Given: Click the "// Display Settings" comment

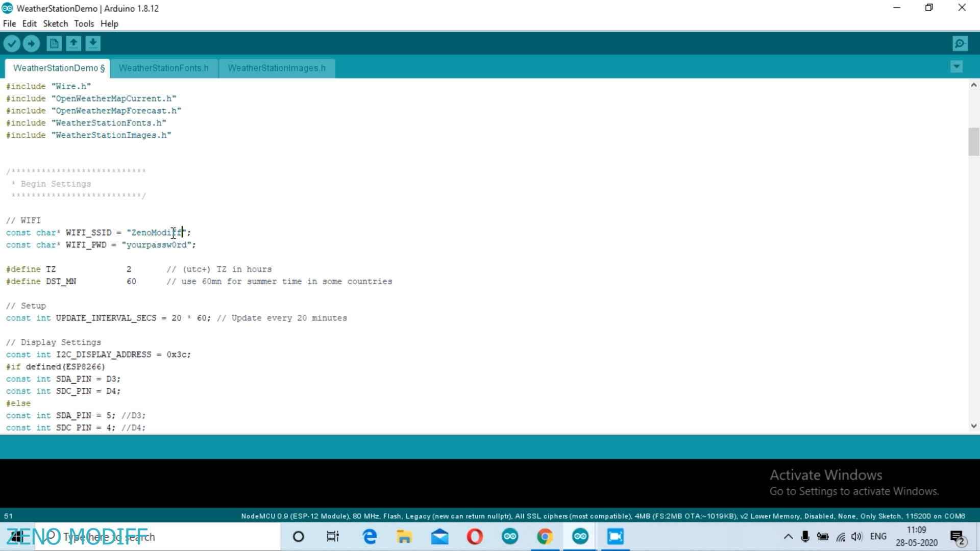Looking at the screenshot, I should pyautogui.click(x=54, y=342).
